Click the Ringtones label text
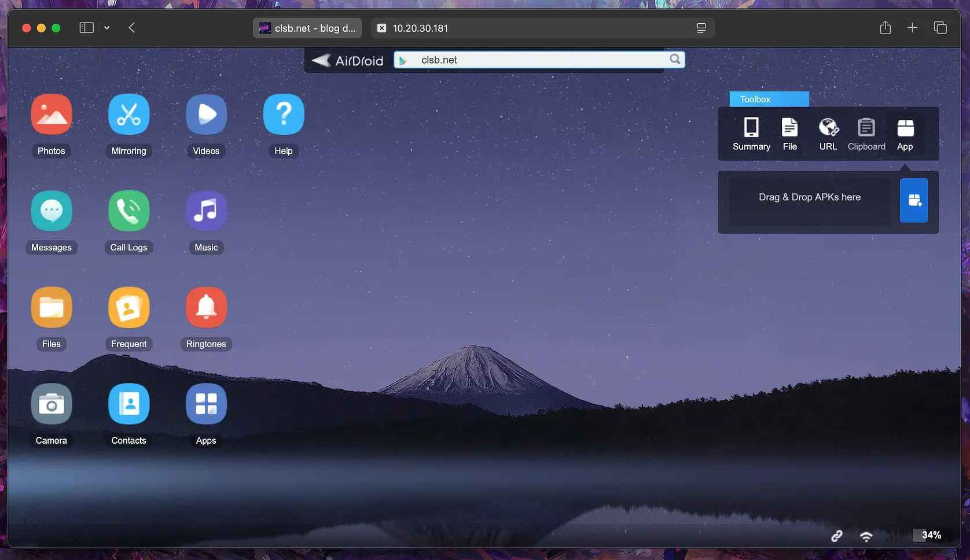 pos(206,344)
